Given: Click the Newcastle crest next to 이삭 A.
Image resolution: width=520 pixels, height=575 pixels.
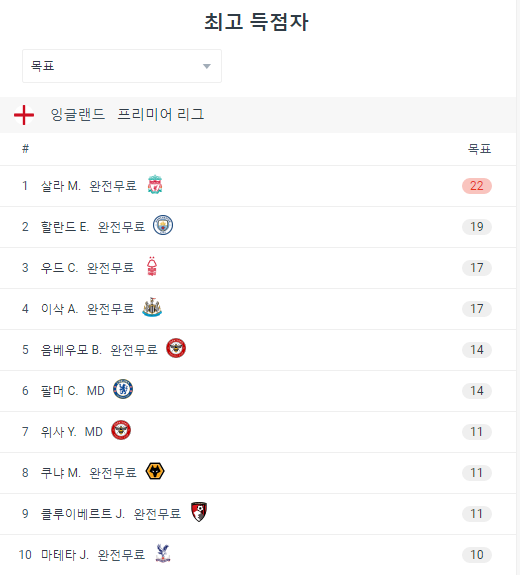Looking at the screenshot, I should (152, 307).
